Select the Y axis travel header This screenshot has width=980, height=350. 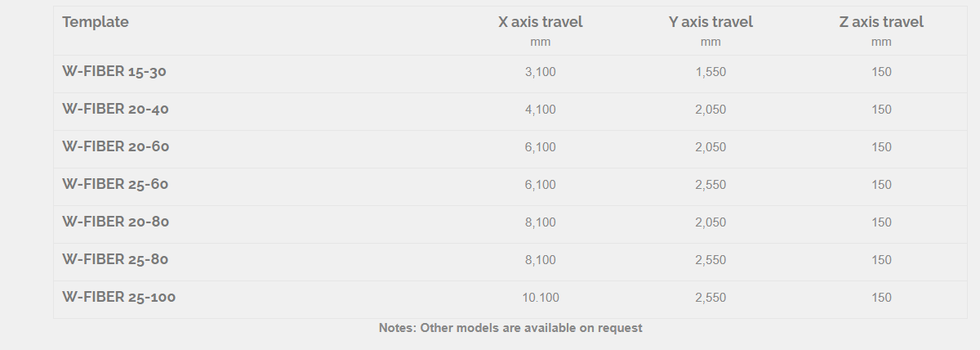pyautogui.click(x=710, y=22)
